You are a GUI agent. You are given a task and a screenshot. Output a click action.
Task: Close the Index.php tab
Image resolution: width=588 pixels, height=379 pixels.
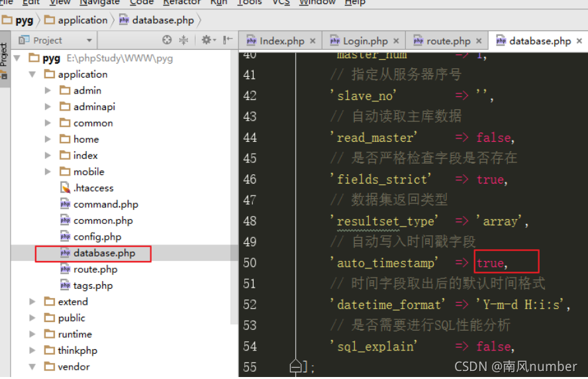[x=313, y=41]
